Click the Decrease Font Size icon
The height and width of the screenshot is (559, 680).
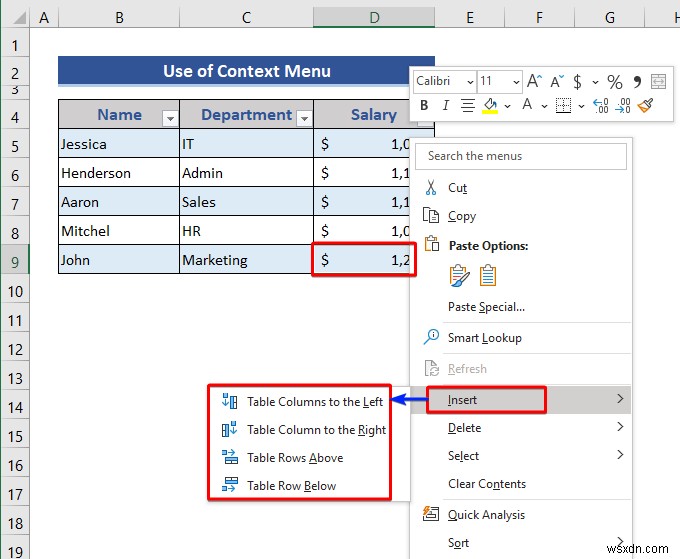point(557,81)
